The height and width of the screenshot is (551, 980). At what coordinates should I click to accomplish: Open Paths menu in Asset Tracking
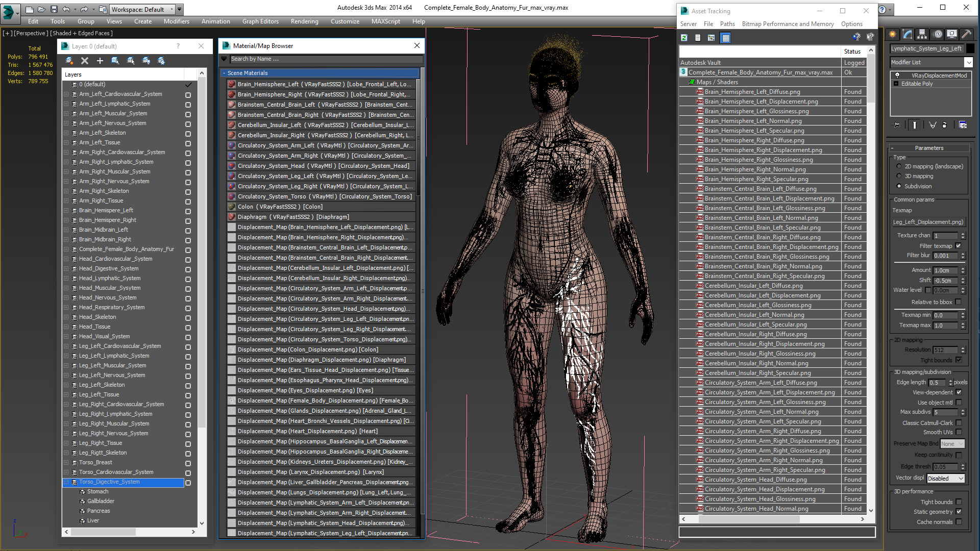(x=727, y=24)
